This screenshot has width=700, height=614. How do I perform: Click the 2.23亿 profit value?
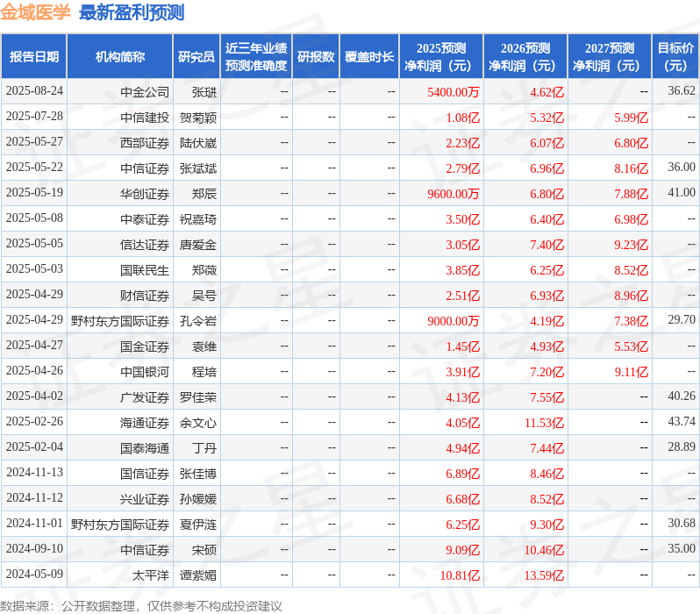point(462,143)
